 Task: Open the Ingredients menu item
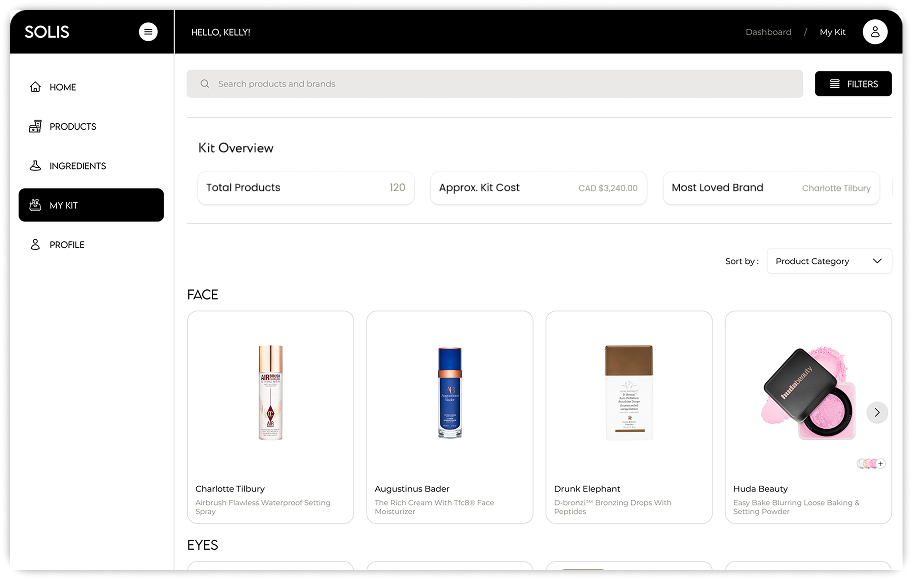click(91, 166)
